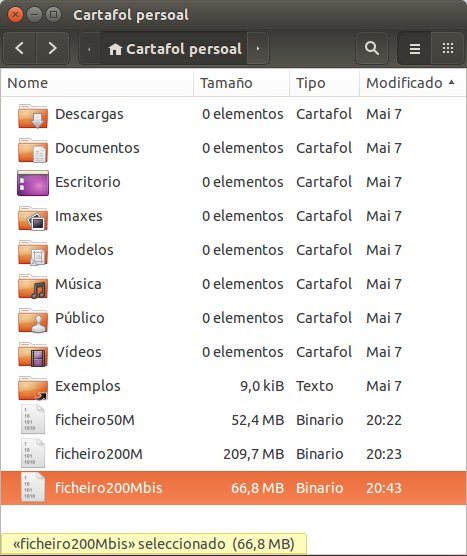Click the ficheiro50M binary file icon
This screenshot has width=467, height=556.
(33, 419)
